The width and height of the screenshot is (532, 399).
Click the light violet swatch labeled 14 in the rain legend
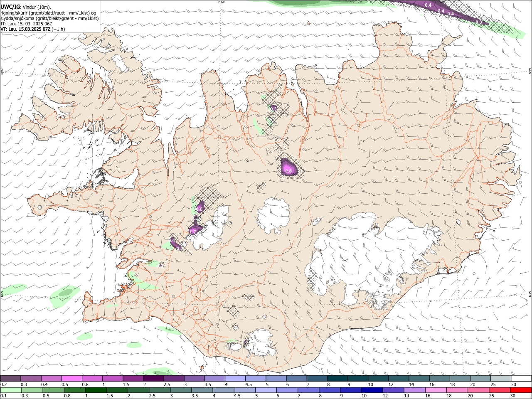(414, 390)
